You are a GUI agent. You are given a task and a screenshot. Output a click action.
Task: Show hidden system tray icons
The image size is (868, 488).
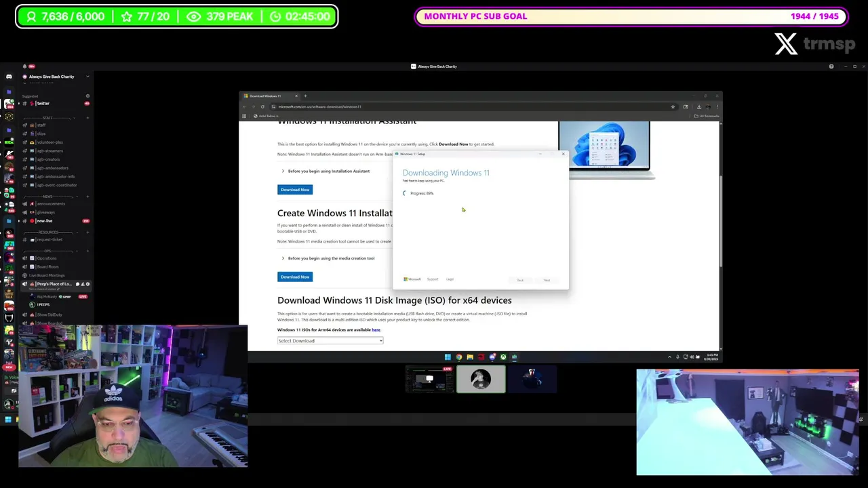(x=669, y=357)
